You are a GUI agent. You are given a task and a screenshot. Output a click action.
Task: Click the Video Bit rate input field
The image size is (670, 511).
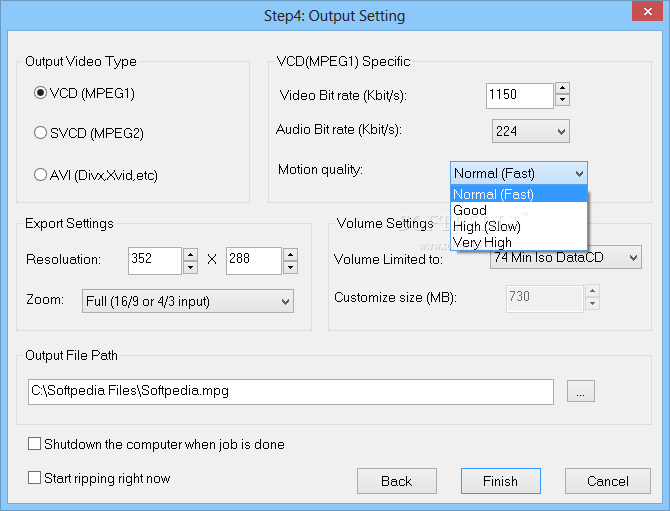pyautogui.click(x=520, y=95)
